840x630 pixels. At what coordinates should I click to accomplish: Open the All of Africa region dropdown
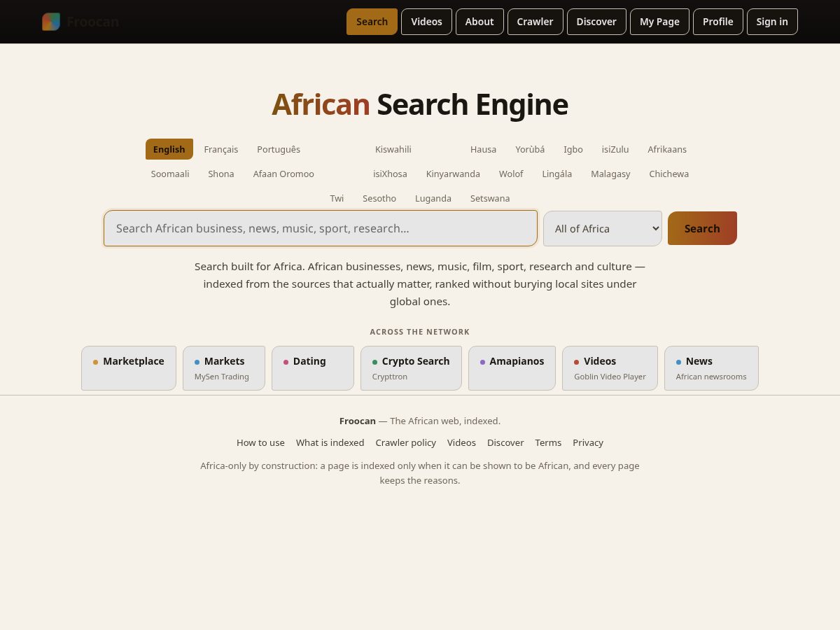603,228
